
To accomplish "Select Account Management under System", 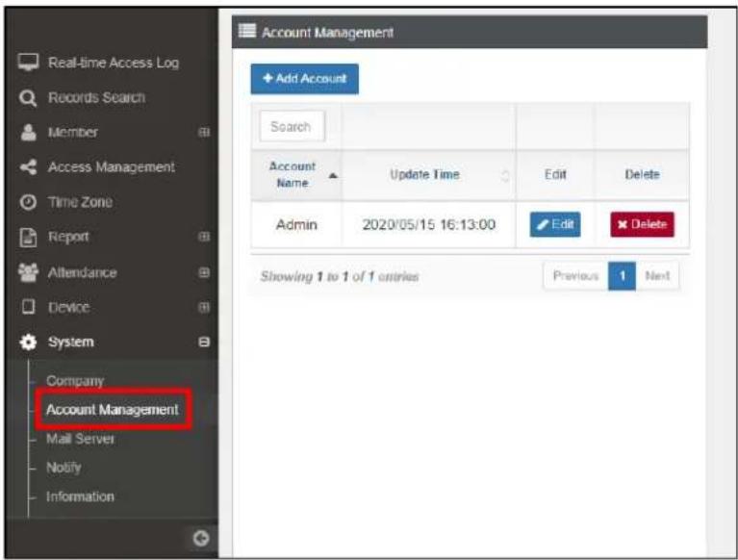I will [x=113, y=409].
